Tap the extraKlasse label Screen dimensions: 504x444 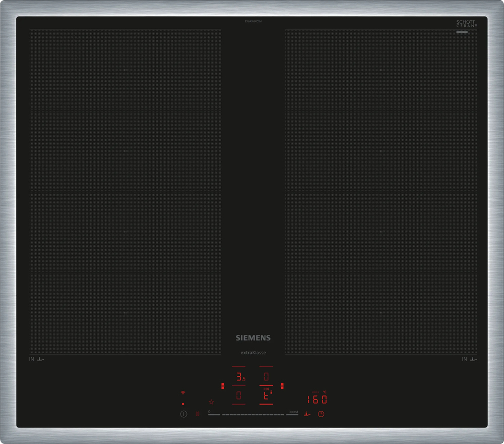tap(253, 353)
